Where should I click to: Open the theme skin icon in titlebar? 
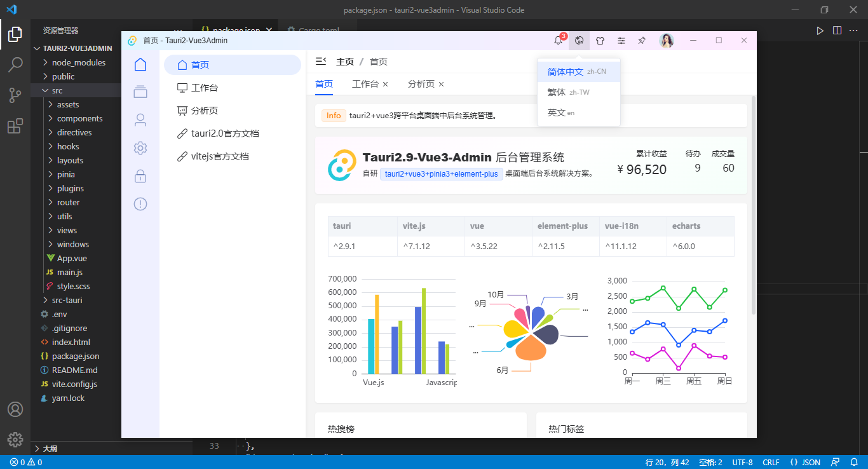click(600, 40)
